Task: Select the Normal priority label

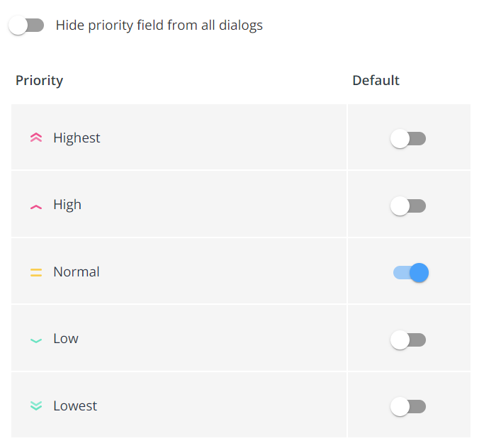Action: click(77, 271)
